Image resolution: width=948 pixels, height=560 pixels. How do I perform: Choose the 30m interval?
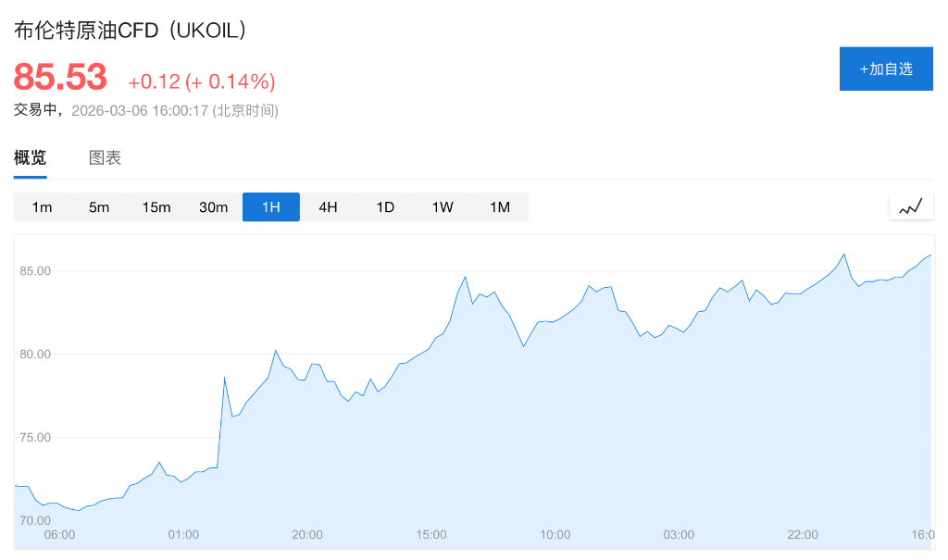click(x=214, y=207)
